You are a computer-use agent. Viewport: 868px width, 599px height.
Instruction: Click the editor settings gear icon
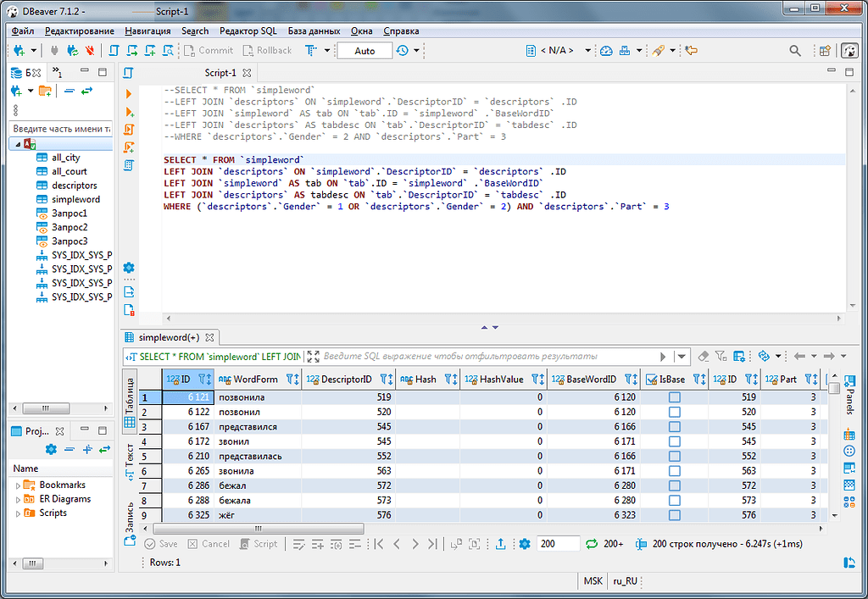129,268
